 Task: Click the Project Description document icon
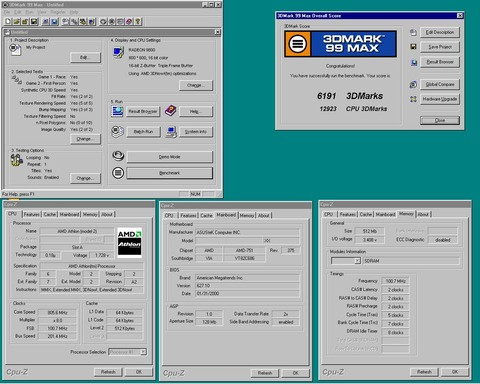pyautogui.click(x=15, y=49)
